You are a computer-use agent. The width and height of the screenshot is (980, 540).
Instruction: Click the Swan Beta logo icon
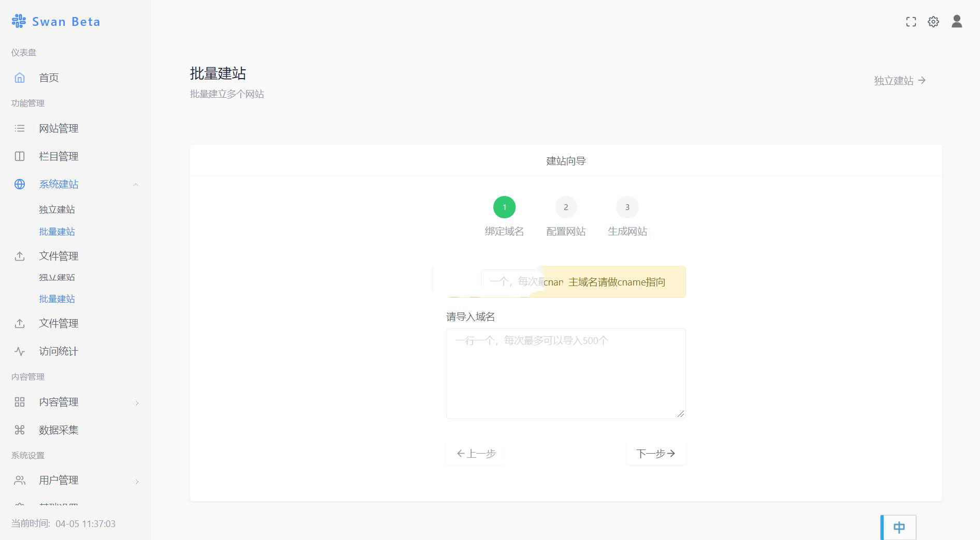pyautogui.click(x=19, y=21)
